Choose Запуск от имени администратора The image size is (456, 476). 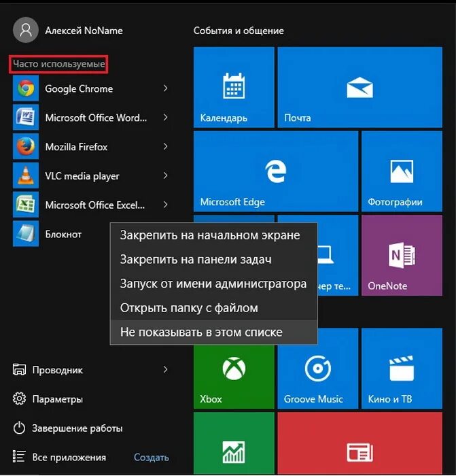[x=213, y=284]
